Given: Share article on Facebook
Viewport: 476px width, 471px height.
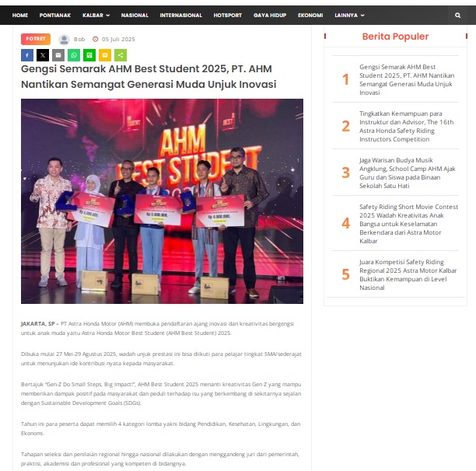Looking at the screenshot, I should (x=27, y=55).
